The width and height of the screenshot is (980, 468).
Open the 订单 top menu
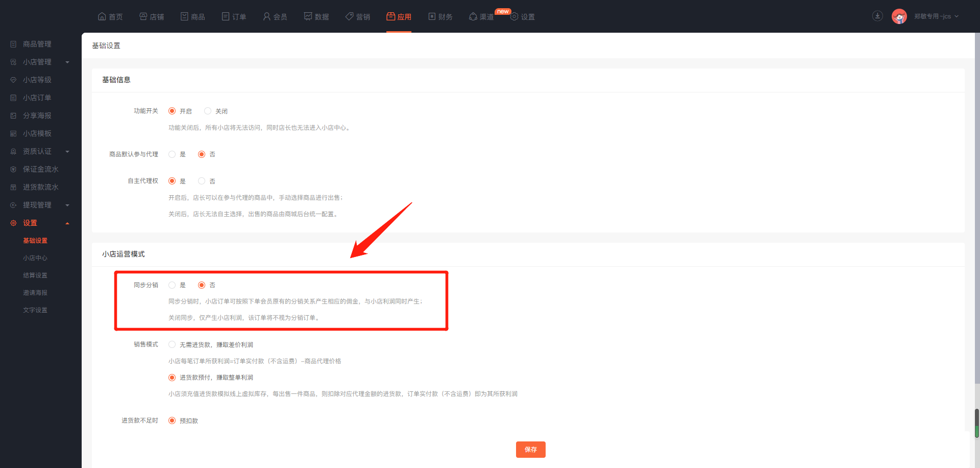[234, 16]
